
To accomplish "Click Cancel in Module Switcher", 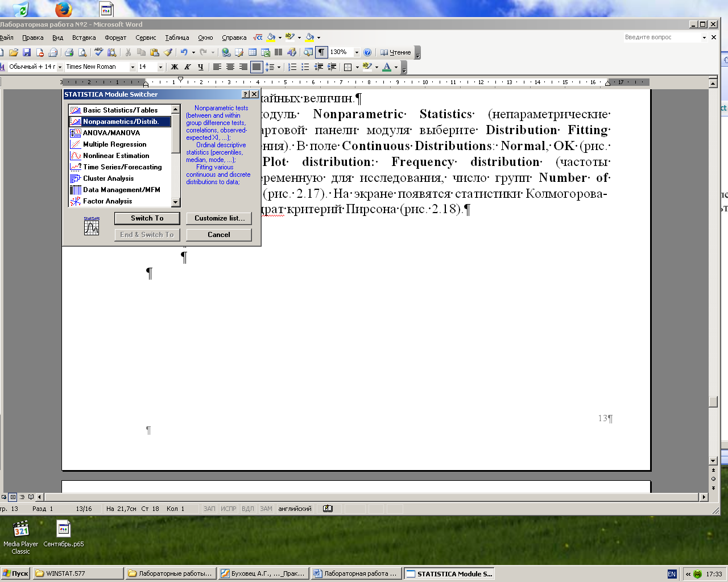I will (x=219, y=235).
